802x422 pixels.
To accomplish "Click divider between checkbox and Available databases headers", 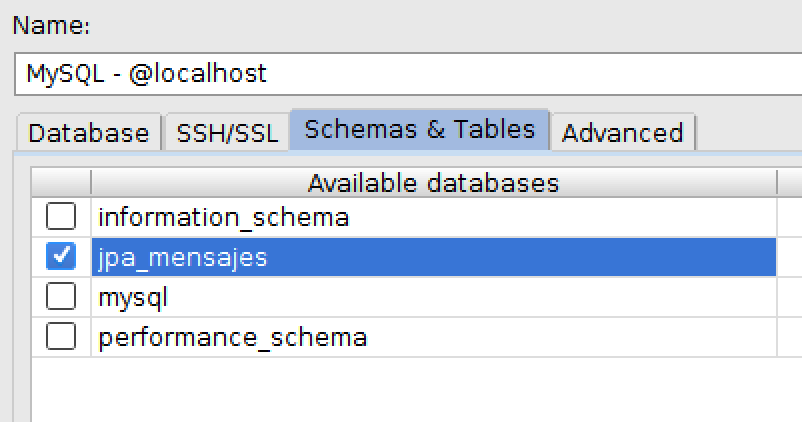I will (91, 183).
